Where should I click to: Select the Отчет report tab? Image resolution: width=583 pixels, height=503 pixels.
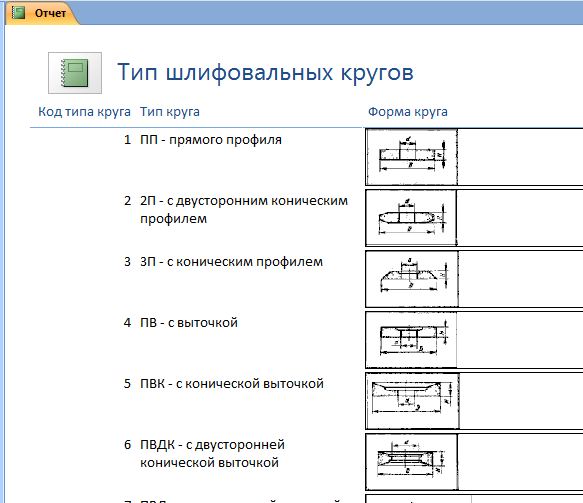point(42,13)
